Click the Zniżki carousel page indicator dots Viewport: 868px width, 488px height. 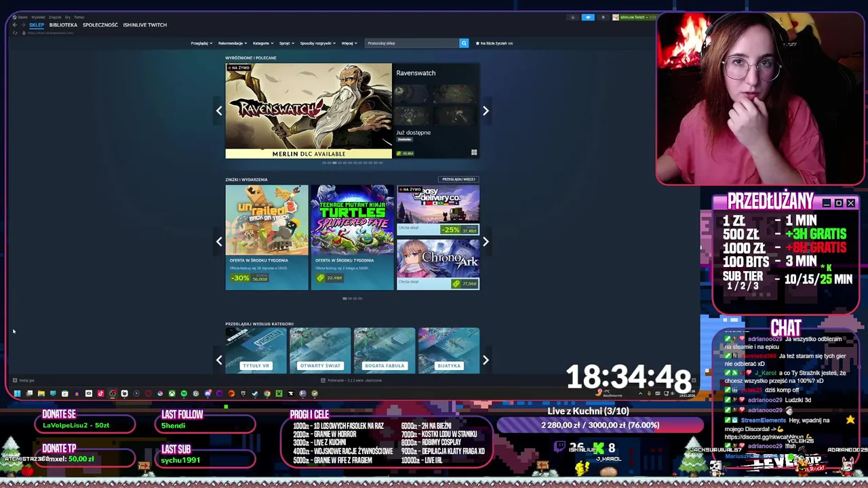click(352, 298)
